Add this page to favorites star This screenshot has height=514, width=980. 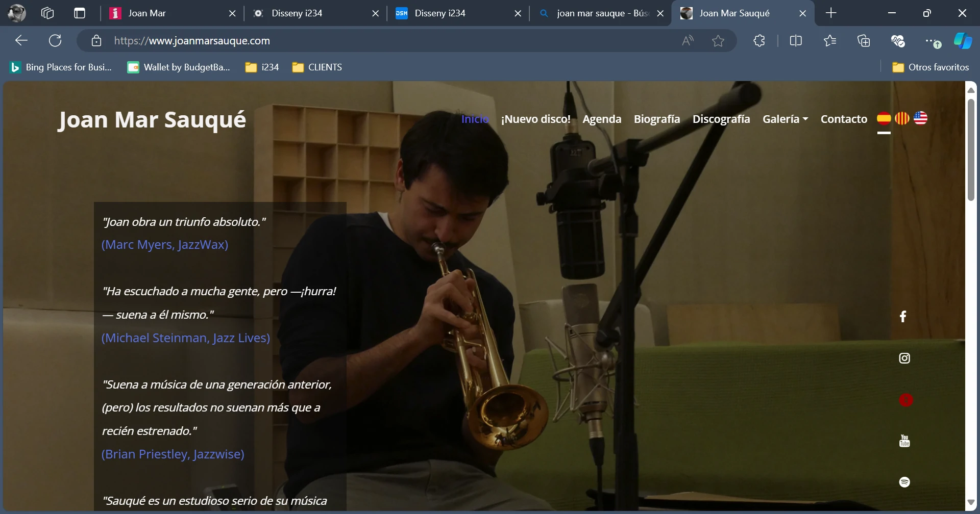718,41
